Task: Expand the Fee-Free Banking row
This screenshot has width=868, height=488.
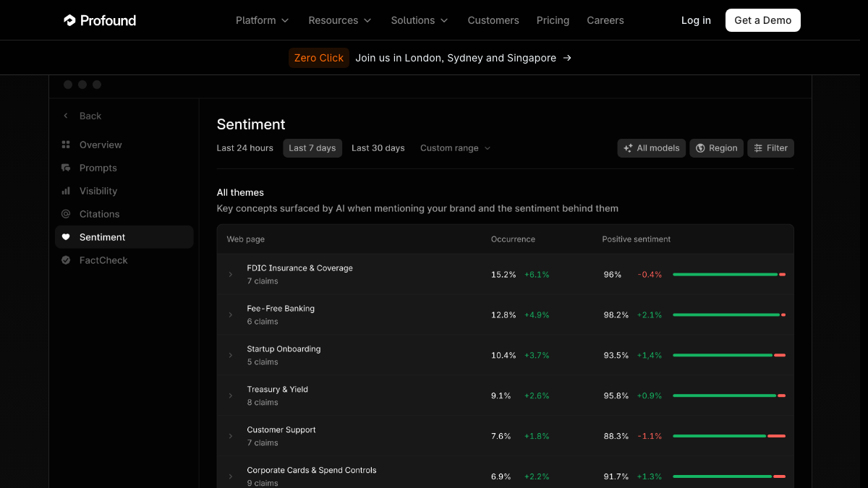Action: (231, 315)
